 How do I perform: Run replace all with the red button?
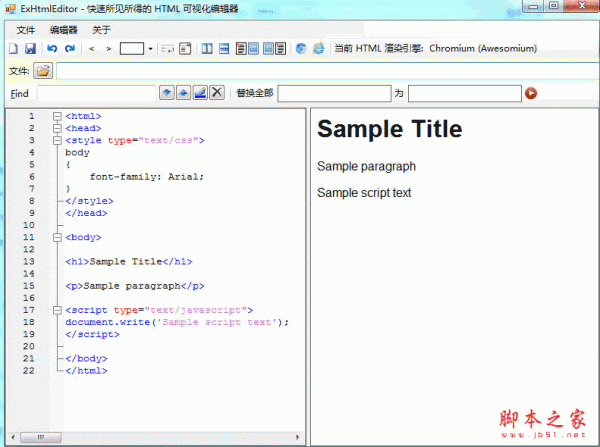531,93
